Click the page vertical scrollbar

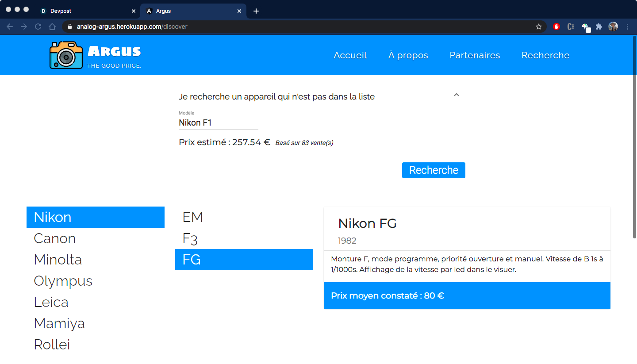[634, 137]
